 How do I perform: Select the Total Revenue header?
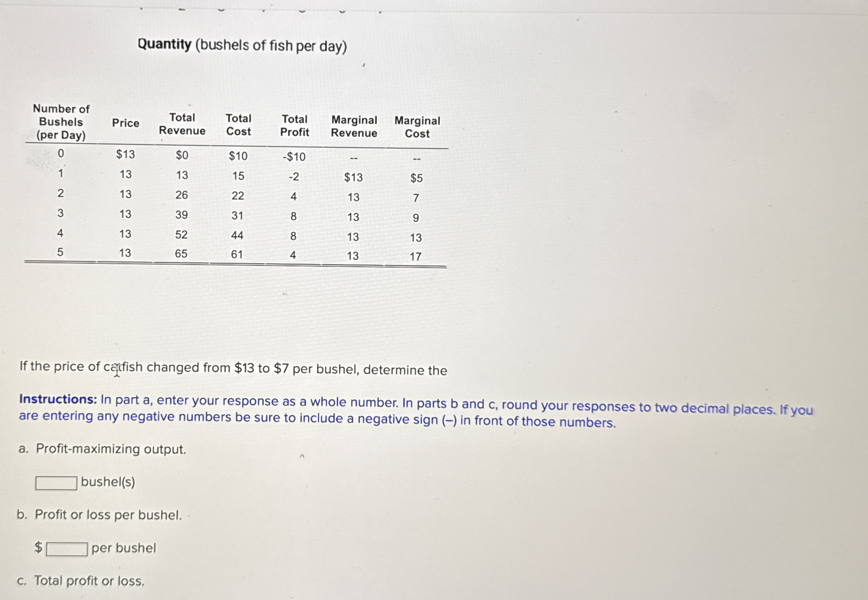coord(183,124)
